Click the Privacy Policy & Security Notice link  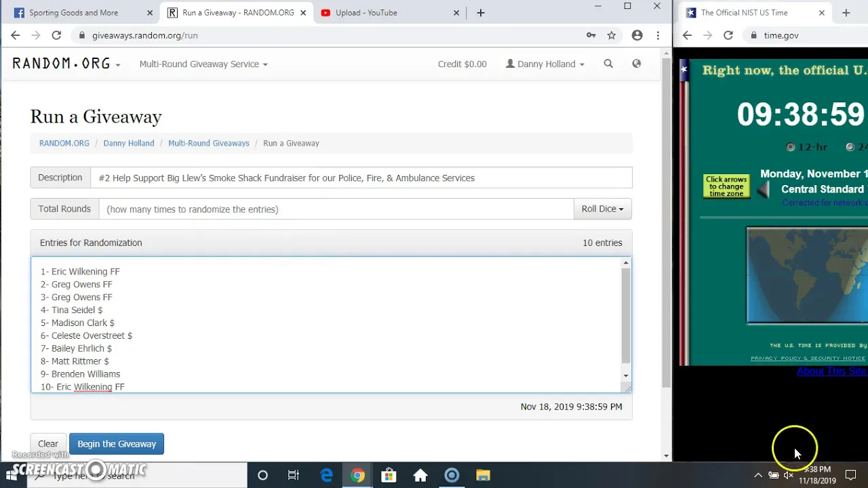point(808,358)
